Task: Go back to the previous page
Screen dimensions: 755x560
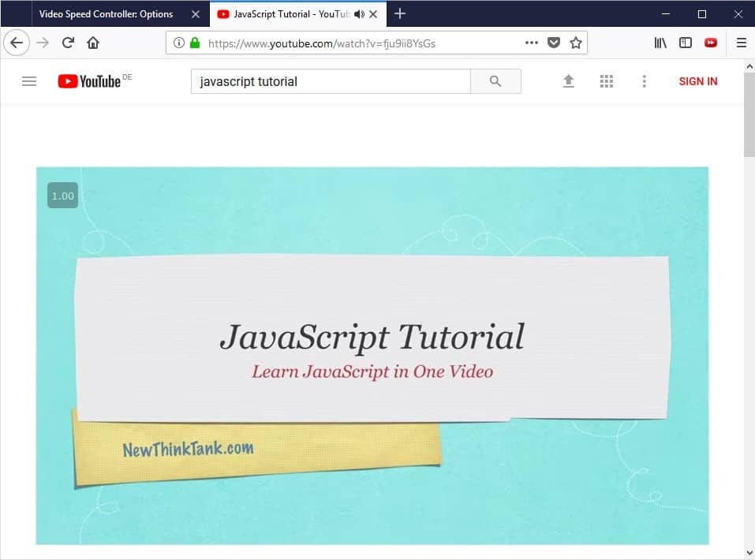Action: pos(17,43)
